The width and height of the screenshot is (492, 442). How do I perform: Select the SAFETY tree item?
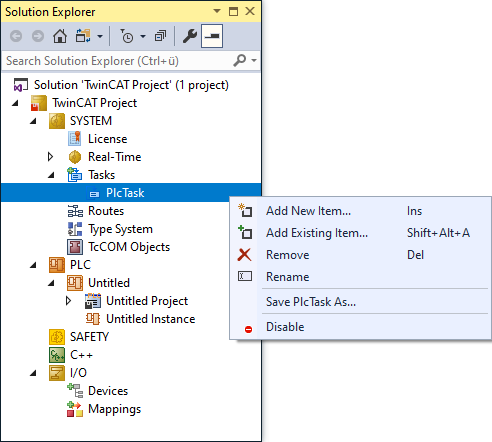89,337
